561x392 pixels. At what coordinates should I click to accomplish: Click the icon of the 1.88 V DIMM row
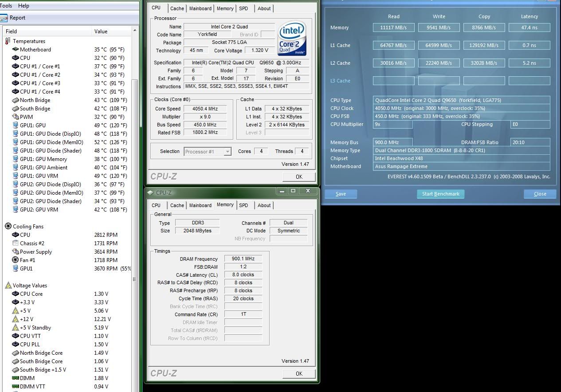16,378
